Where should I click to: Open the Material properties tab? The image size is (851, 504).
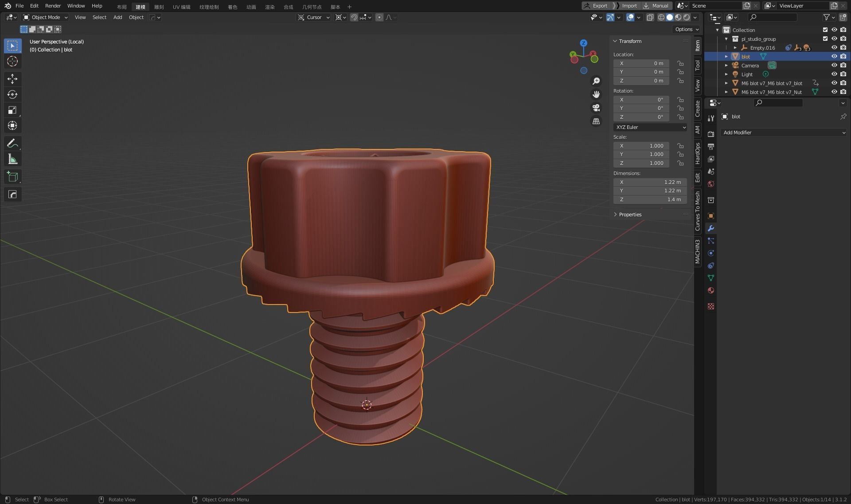(711, 290)
